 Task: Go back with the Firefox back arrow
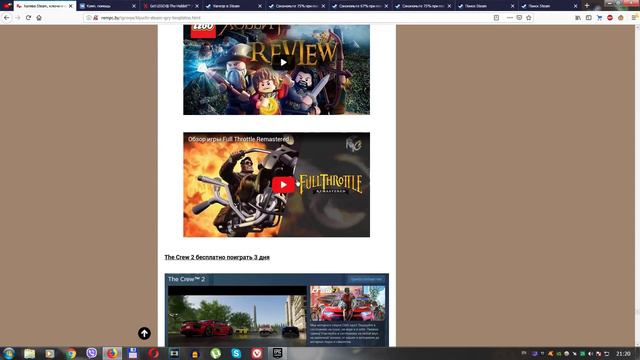pos(7,18)
